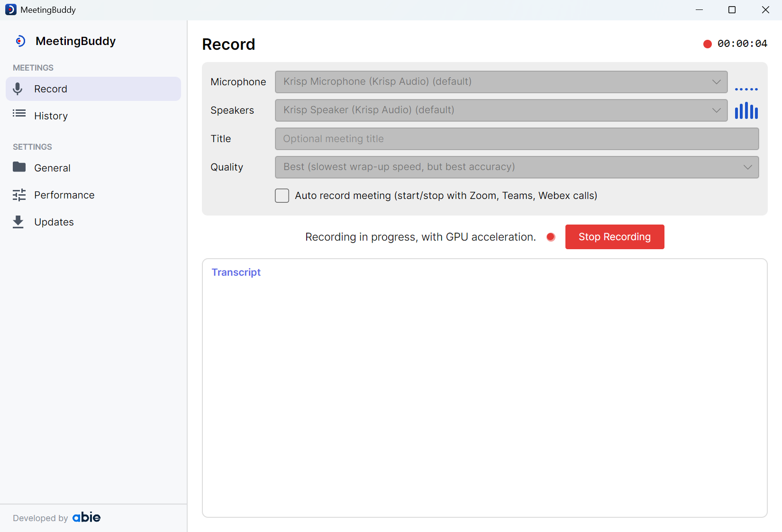
Task: Close the MeetingBuddy window
Action: click(x=765, y=9)
